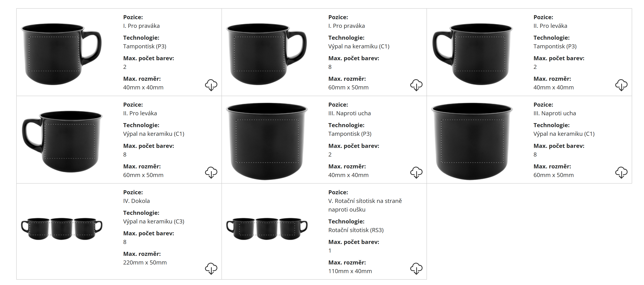Open mug image for Naproti ucha Tampontisk (P3)
The height and width of the screenshot is (285, 644).
267,141
